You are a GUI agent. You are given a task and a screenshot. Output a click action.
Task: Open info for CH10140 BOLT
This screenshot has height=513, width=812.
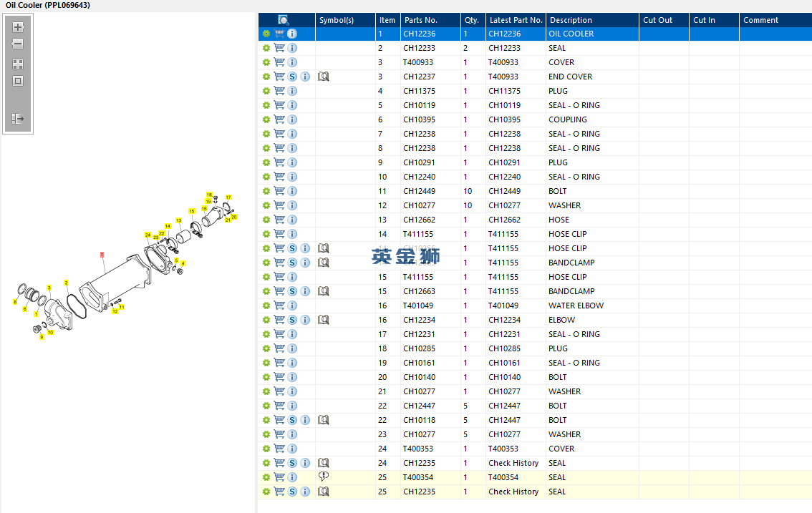292,377
